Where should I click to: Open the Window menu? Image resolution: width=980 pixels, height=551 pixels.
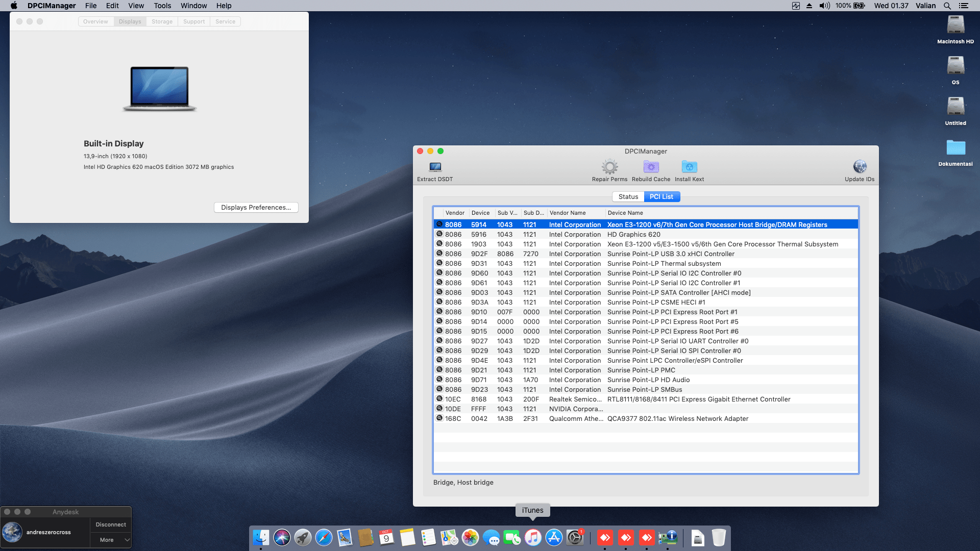coord(193,6)
